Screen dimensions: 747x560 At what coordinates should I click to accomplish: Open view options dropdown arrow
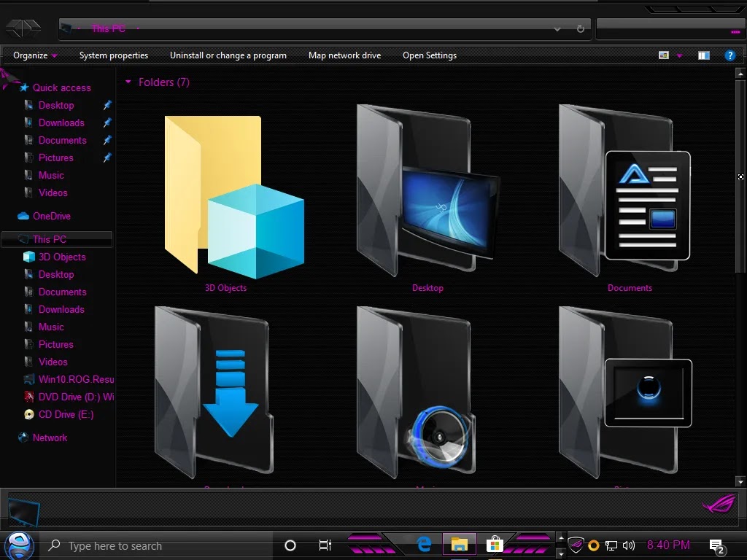coord(679,55)
